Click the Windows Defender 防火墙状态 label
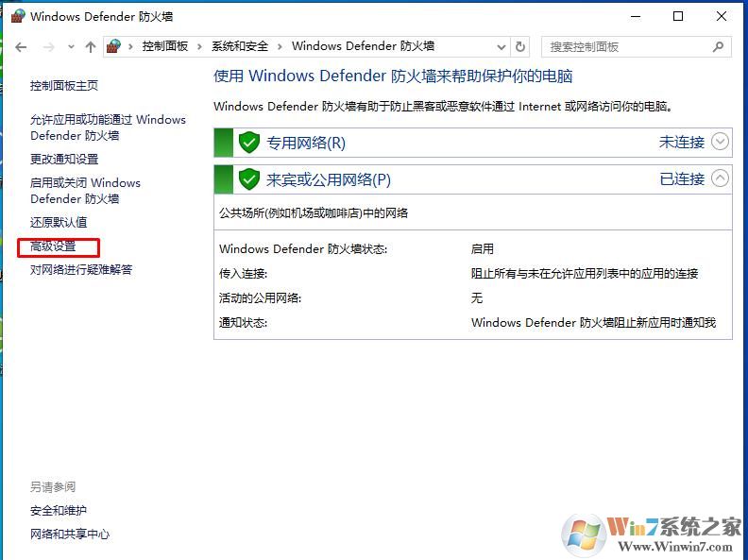This screenshot has height=560, width=748. [303, 249]
